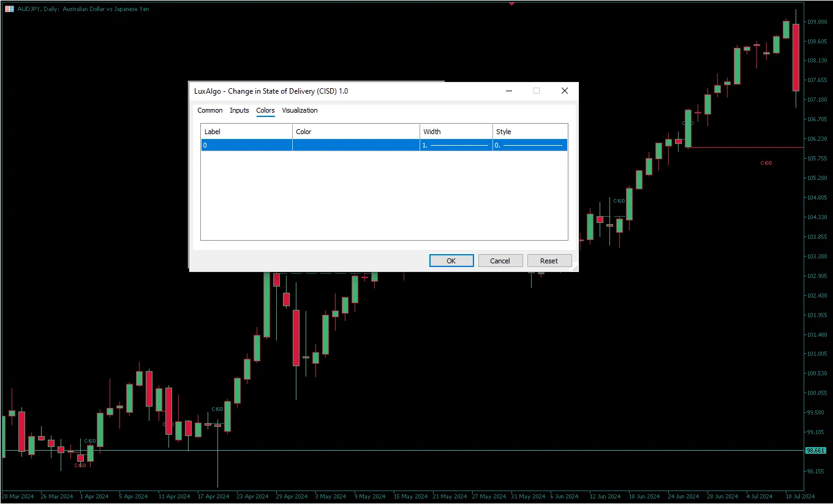Click the Cancel button in the dialog

pos(500,261)
